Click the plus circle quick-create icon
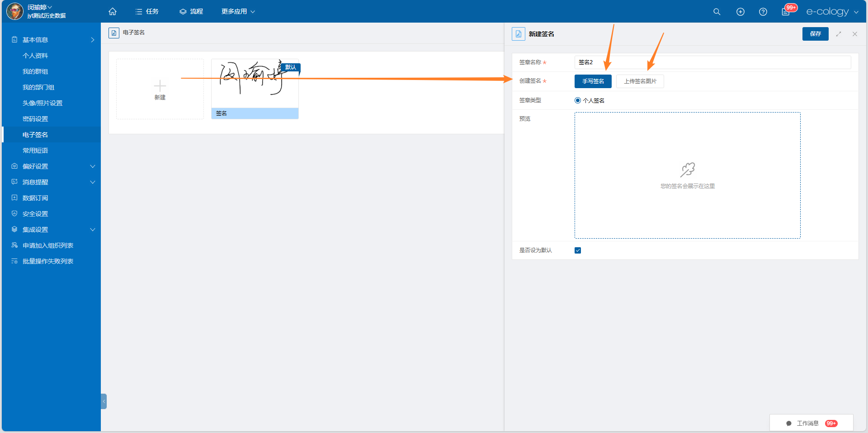Image resolution: width=868 pixels, height=433 pixels. 741,12
